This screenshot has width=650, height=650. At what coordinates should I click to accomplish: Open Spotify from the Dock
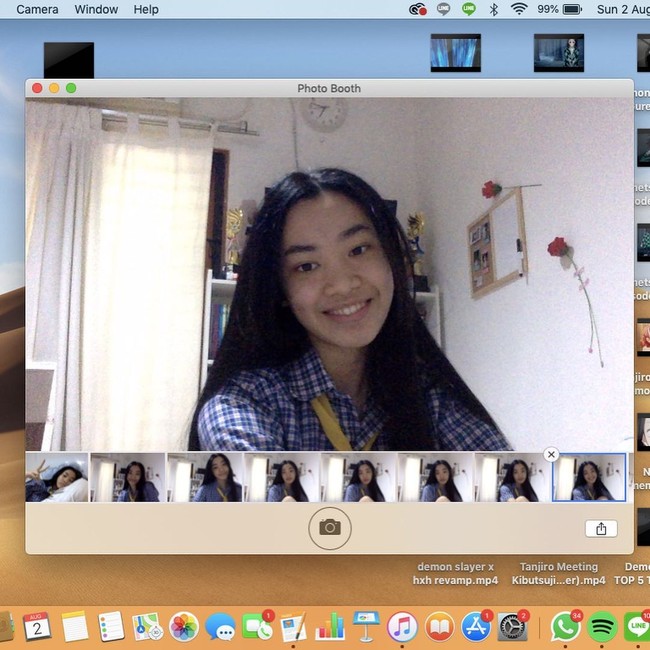click(602, 627)
